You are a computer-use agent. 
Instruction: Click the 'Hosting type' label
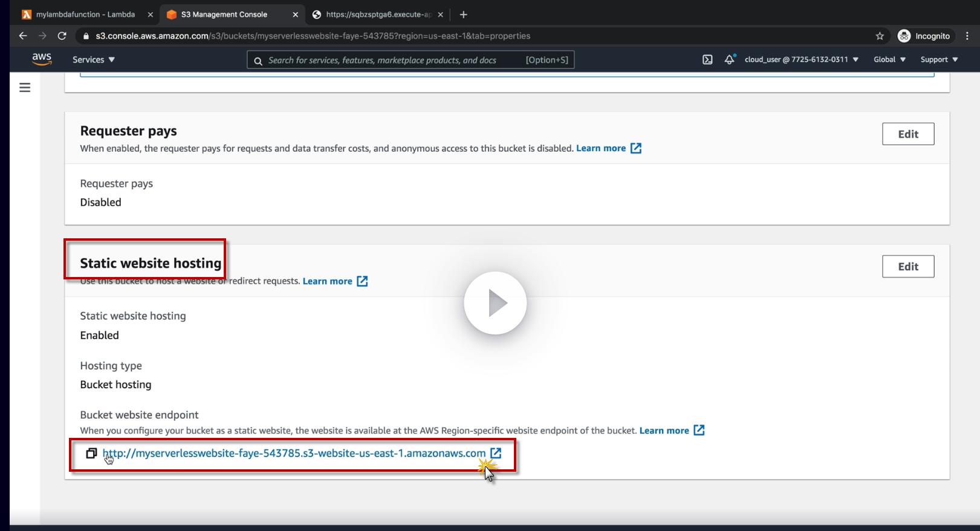[111, 366]
